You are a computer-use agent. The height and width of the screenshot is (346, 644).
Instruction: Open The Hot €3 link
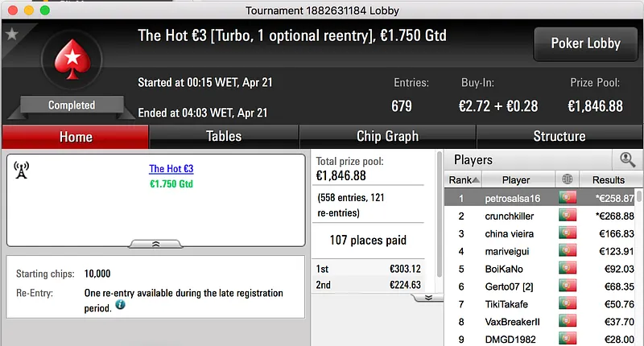[x=171, y=169]
